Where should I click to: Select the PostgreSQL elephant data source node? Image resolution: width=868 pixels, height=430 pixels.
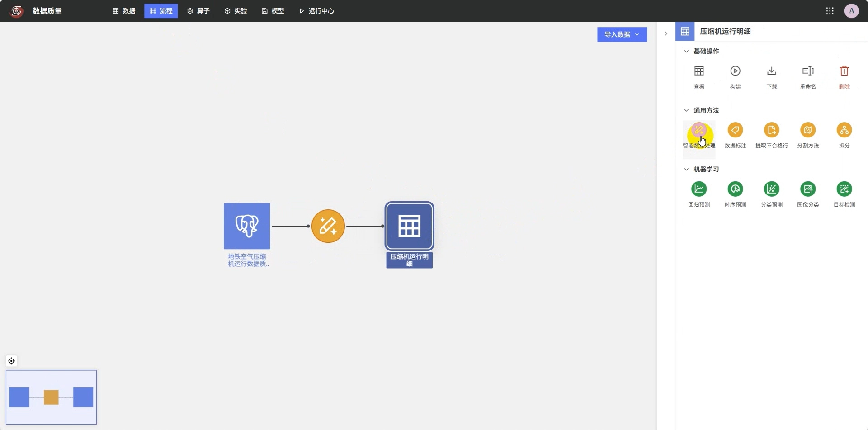(x=247, y=226)
